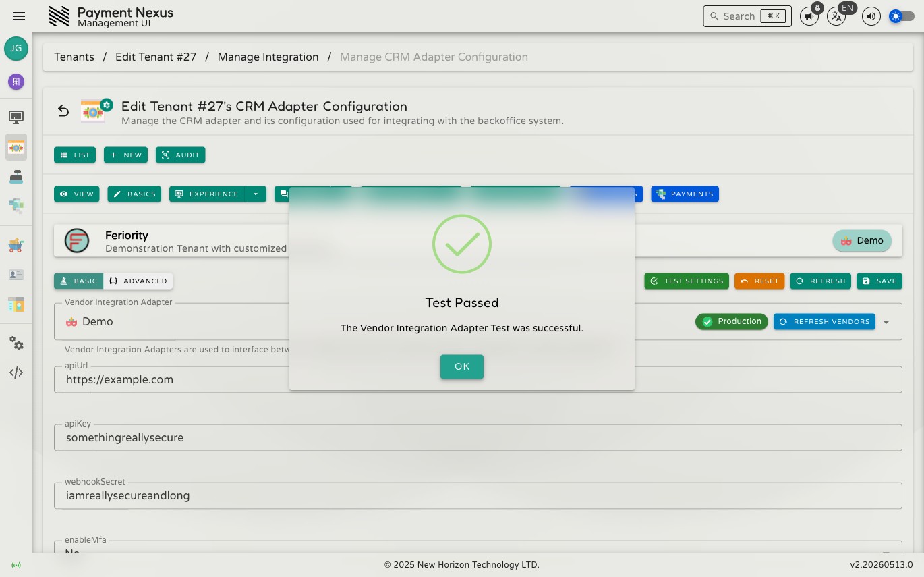Toggle the light/dark theme switch
Screen dimensions: 924x577
(902, 16)
